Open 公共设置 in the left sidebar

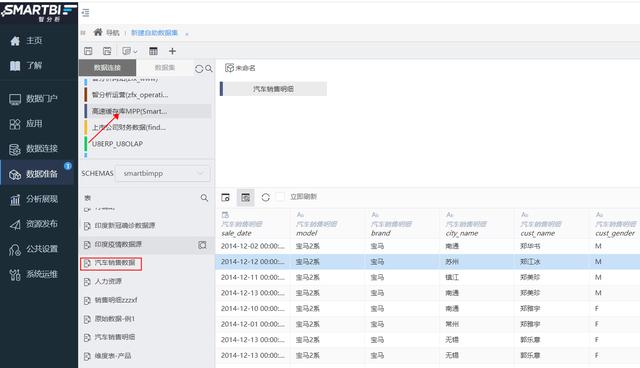coord(41,249)
